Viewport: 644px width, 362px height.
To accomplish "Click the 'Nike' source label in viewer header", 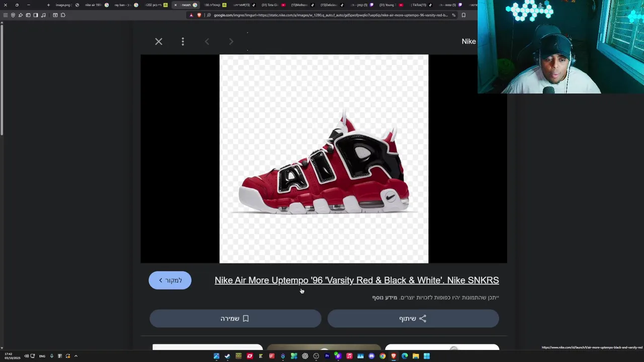I will [468, 41].
